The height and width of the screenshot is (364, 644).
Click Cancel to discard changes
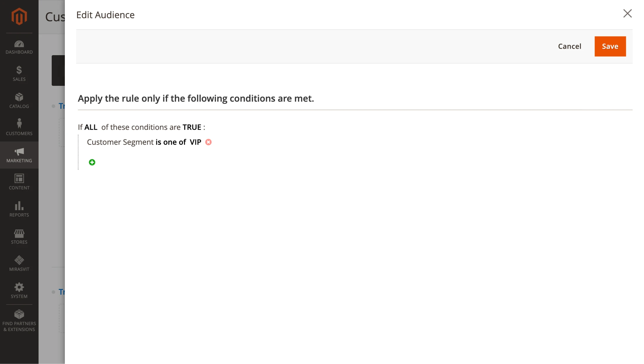[x=569, y=46]
